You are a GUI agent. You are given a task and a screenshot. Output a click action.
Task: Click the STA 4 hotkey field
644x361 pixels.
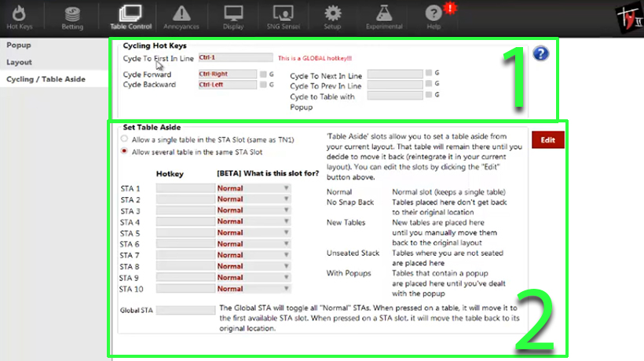click(x=185, y=221)
